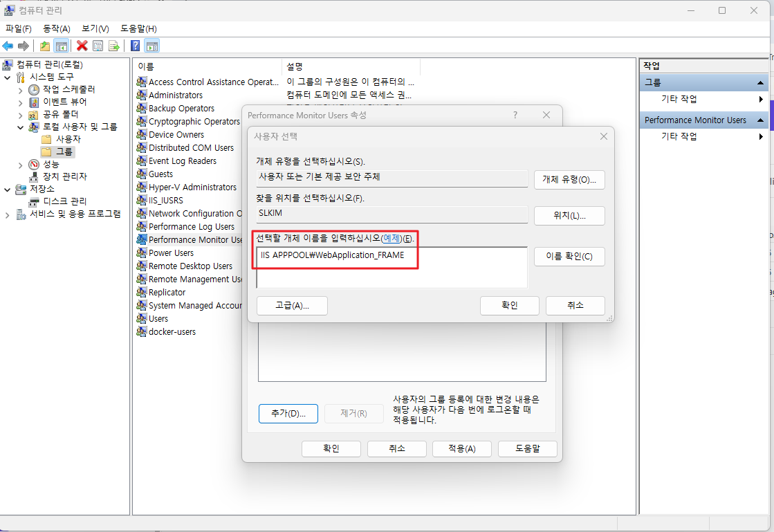The image size is (774, 532).
Task: Click the object name text input box
Action: (391, 266)
